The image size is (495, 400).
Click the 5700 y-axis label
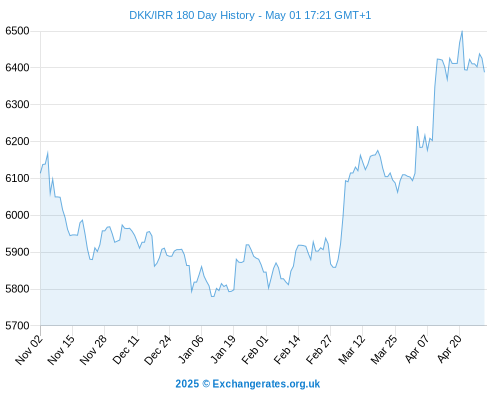pyautogui.click(x=17, y=326)
